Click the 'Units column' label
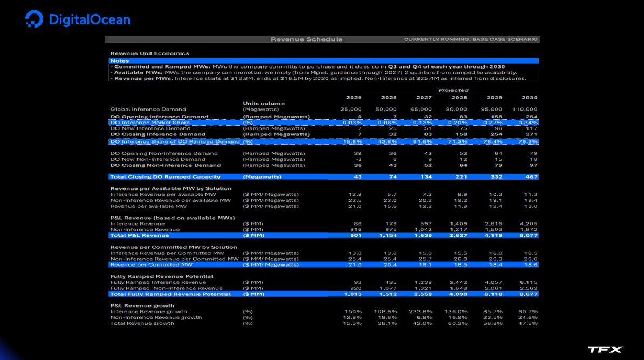Image resolution: width=644 pixels, height=360 pixels. 264,103
